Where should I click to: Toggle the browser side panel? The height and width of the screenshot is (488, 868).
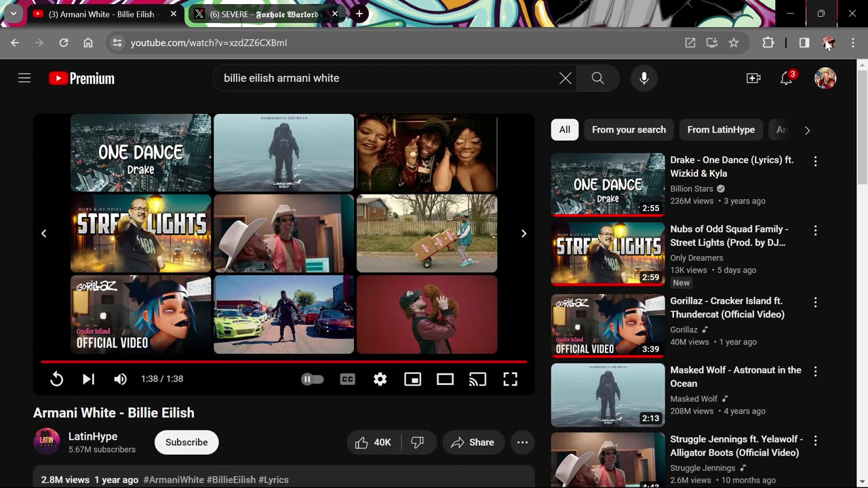[804, 43]
